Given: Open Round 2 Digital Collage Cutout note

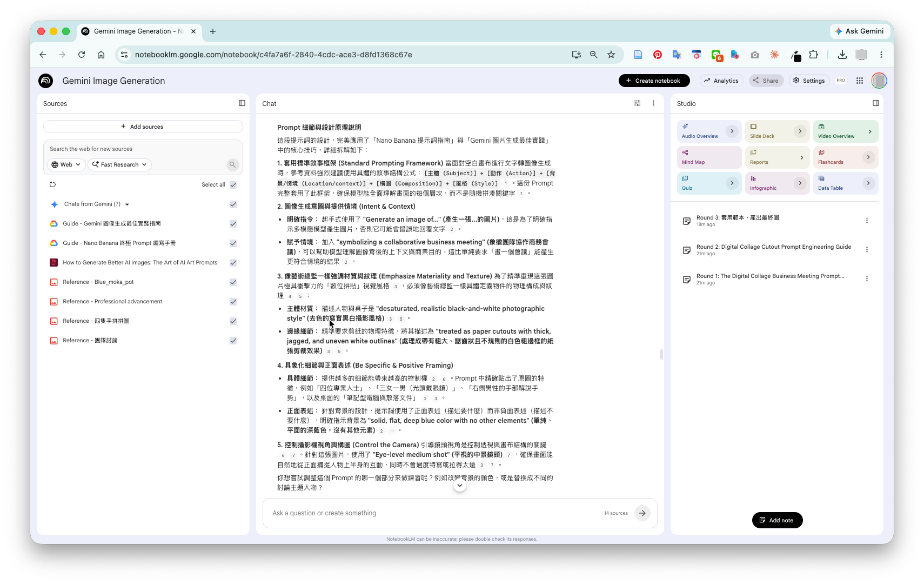Looking at the screenshot, I should [774, 250].
